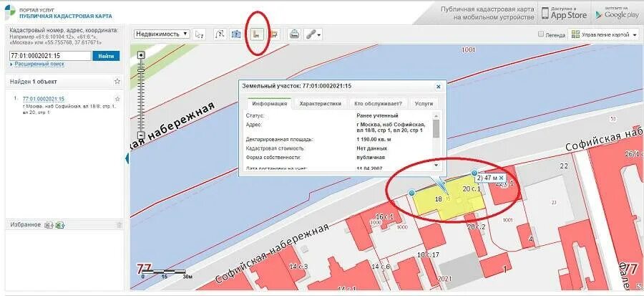Click 'публичная' ownership value

(371, 158)
